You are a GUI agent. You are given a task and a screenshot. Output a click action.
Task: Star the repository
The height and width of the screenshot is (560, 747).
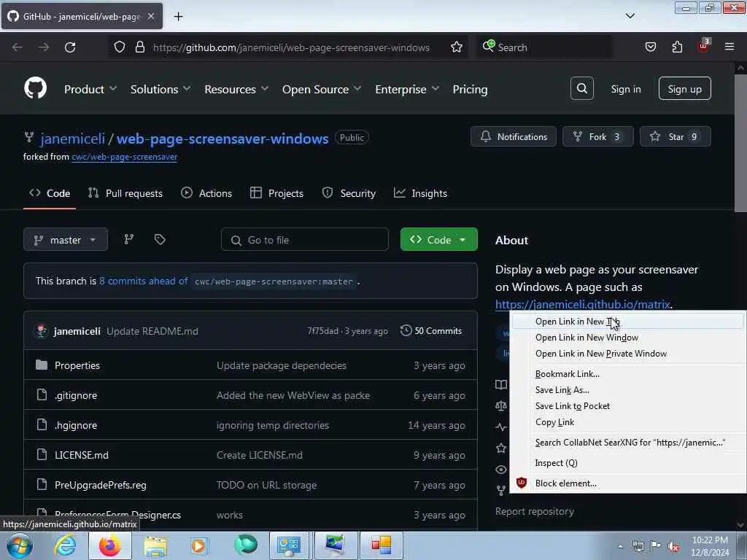point(675,136)
